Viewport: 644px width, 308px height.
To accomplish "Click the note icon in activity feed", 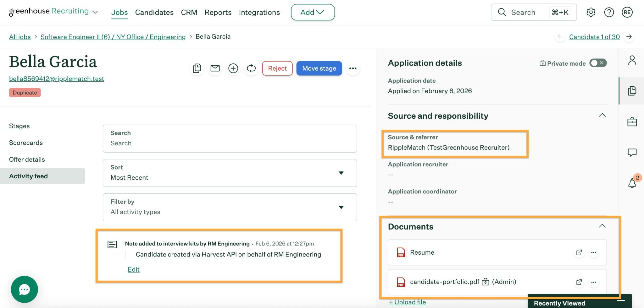I will click(112, 244).
